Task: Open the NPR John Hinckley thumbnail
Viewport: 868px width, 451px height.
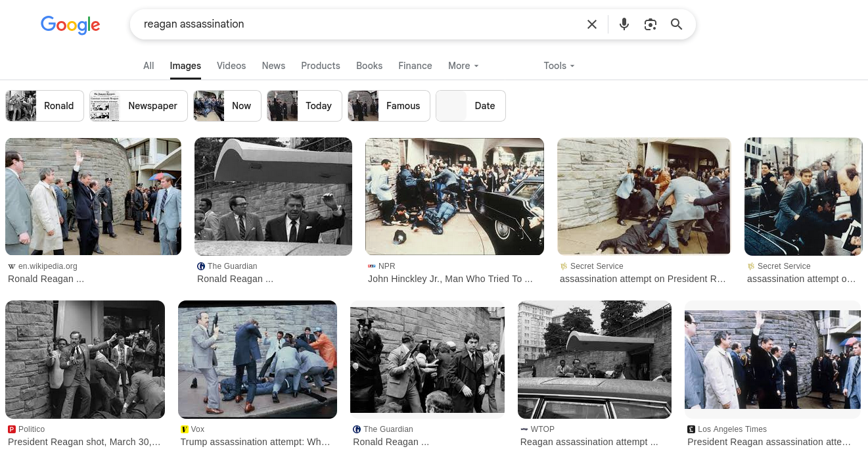Action: pyautogui.click(x=455, y=197)
